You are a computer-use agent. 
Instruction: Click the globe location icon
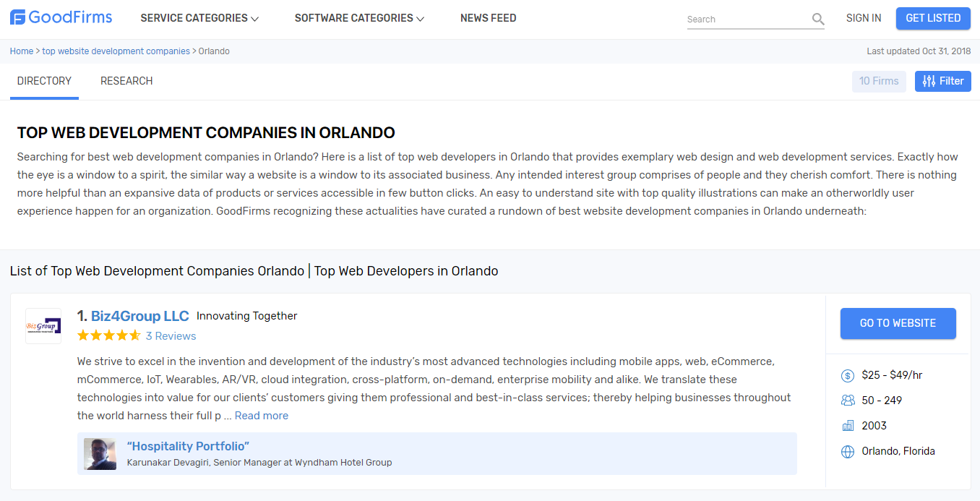click(x=848, y=451)
